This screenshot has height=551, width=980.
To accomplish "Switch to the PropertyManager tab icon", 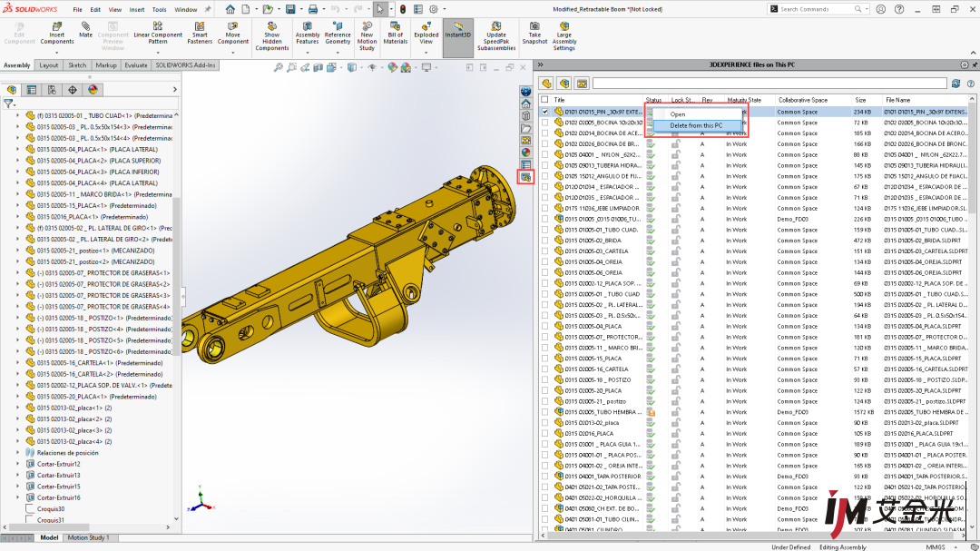I will [31, 90].
